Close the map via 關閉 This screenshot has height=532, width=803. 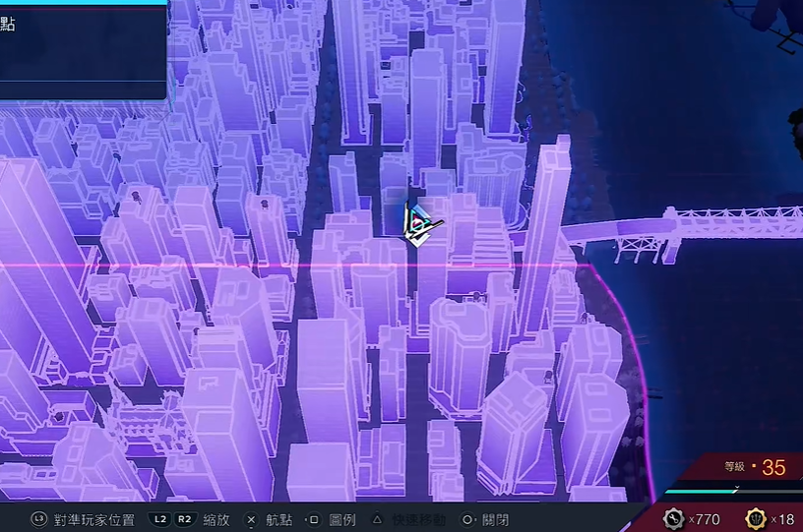[495, 520]
